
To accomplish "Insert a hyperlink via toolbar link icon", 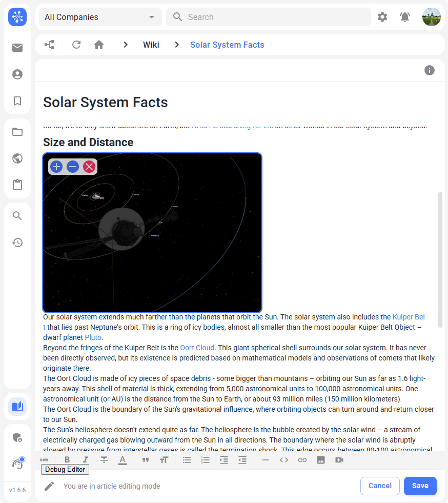I will click(302, 460).
